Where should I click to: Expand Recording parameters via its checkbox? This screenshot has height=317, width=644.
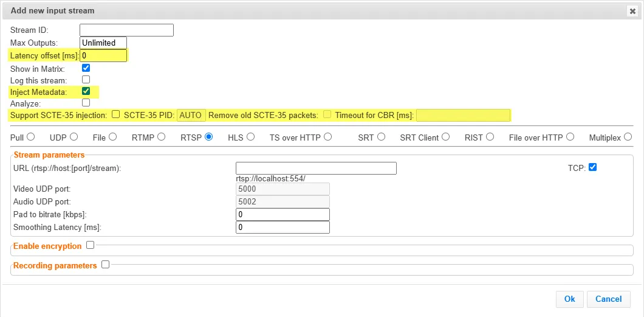tap(105, 265)
